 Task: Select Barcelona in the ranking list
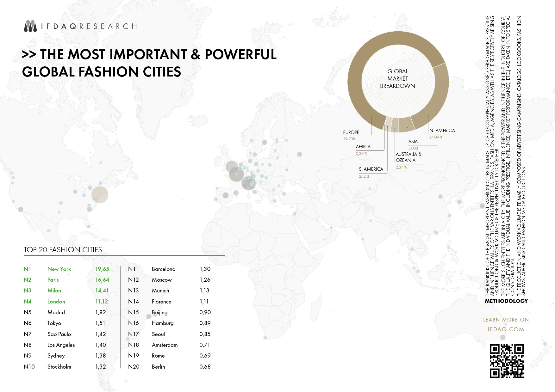click(x=164, y=269)
